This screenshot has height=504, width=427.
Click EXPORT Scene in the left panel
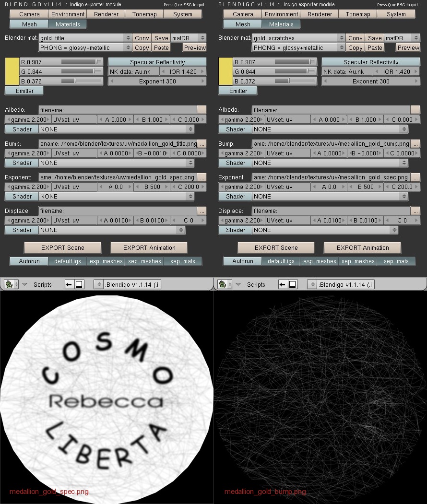[x=63, y=248]
